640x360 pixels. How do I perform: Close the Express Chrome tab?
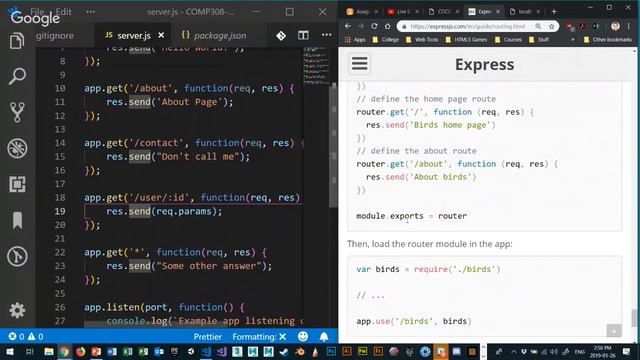tap(498, 11)
